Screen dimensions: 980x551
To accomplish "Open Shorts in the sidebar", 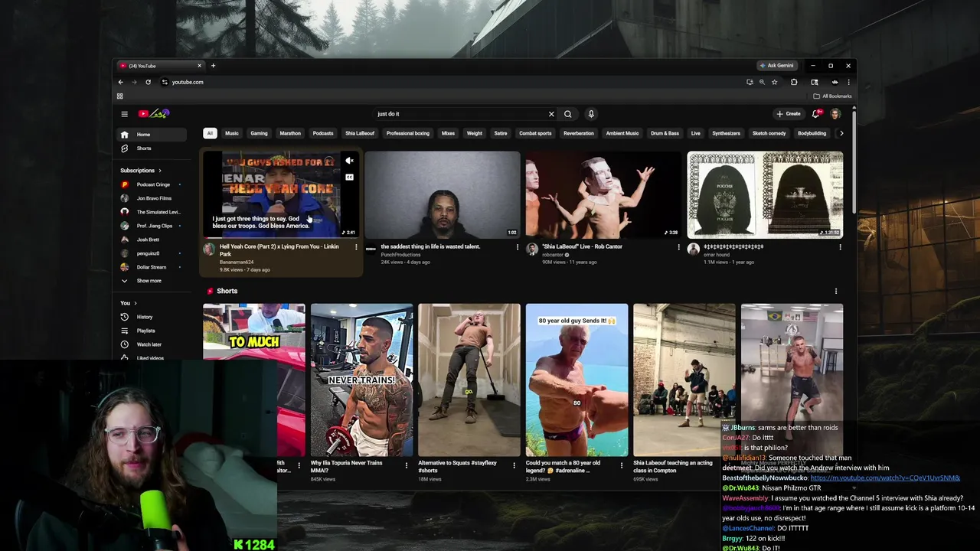I will click(x=152, y=148).
